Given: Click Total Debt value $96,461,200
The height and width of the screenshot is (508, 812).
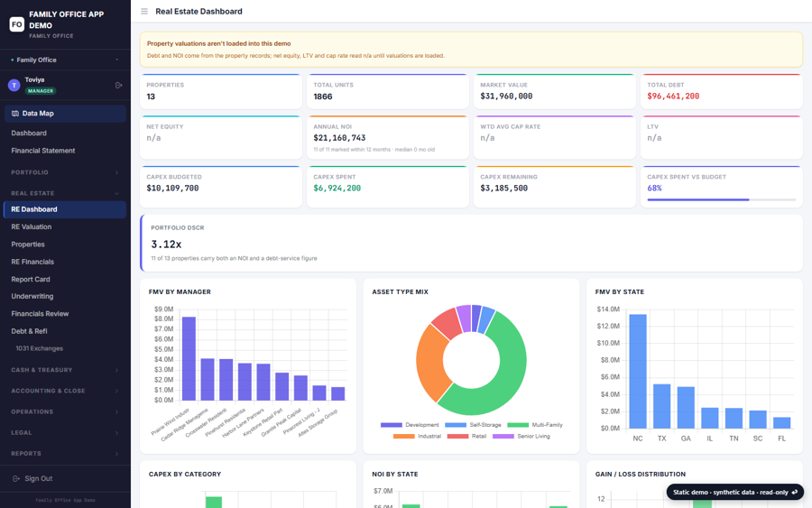Looking at the screenshot, I should 673,97.
